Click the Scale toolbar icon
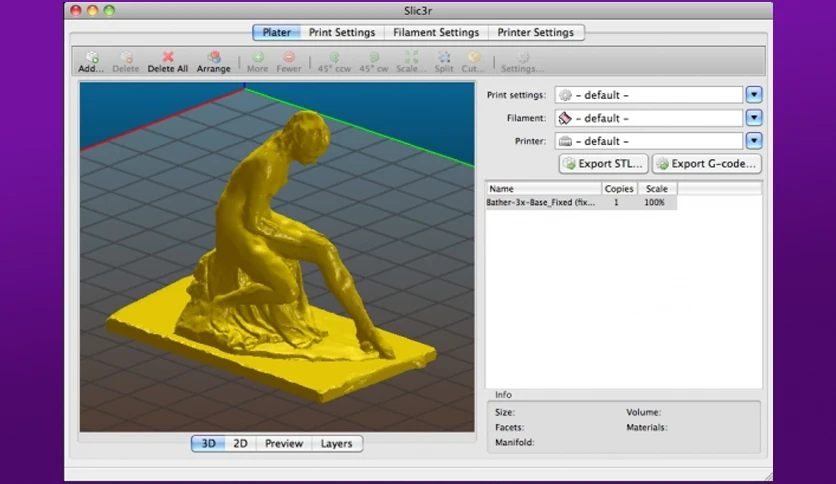Image resolution: width=836 pixels, height=484 pixels. point(411,57)
